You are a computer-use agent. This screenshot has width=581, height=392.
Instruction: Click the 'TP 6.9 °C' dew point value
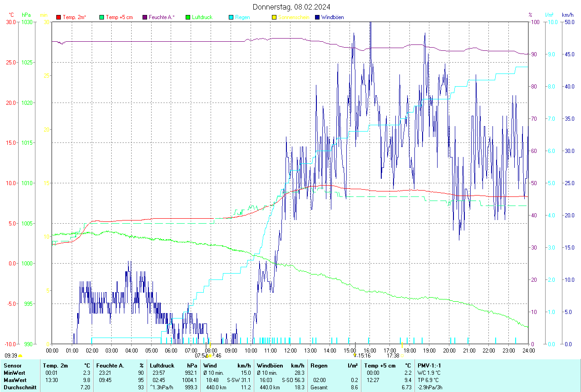pos(428,380)
